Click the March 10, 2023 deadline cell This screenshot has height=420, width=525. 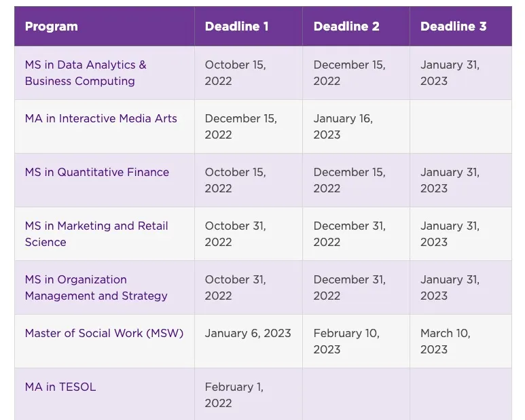click(445, 341)
